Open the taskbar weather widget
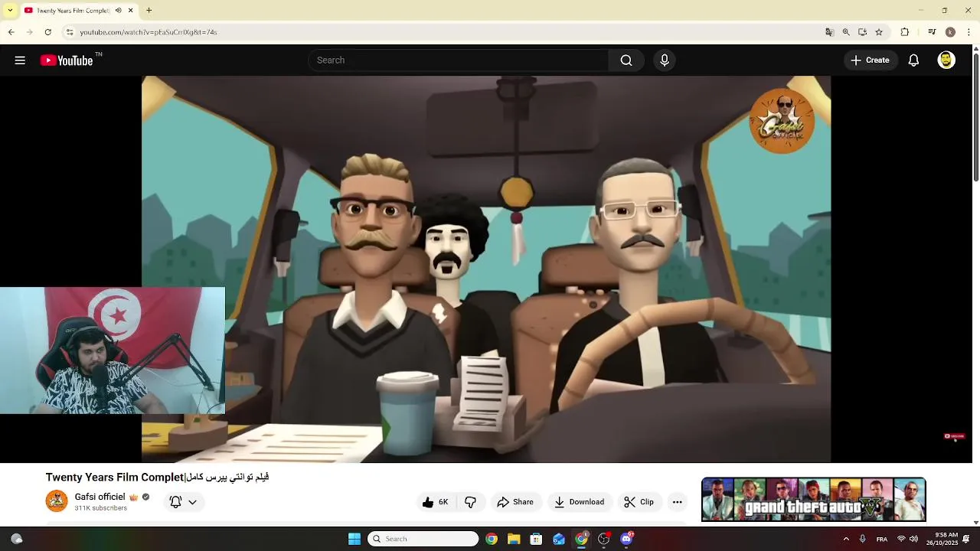Image resolution: width=980 pixels, height=551 pixels. [x=16, y=539]
